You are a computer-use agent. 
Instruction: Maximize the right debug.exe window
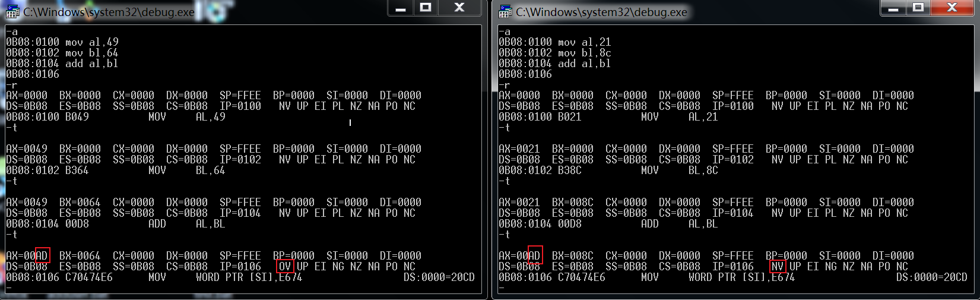(918, 8)
